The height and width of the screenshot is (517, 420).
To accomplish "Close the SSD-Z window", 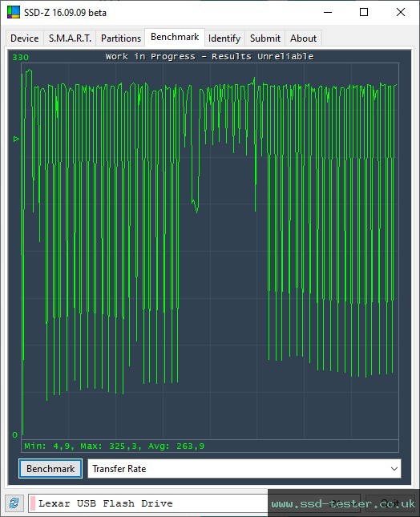I will point(401,12).
